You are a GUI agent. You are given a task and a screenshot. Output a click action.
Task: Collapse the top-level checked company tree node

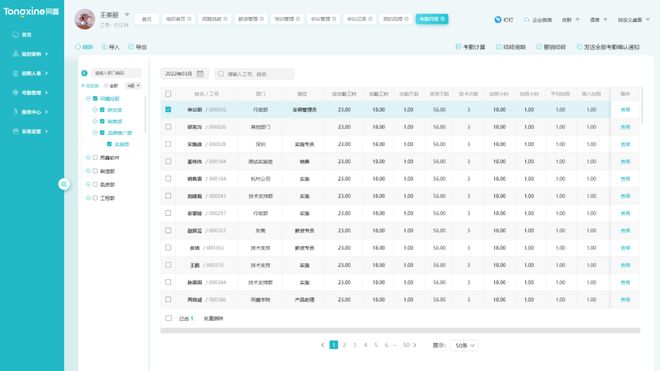click(x=88, y=98)
